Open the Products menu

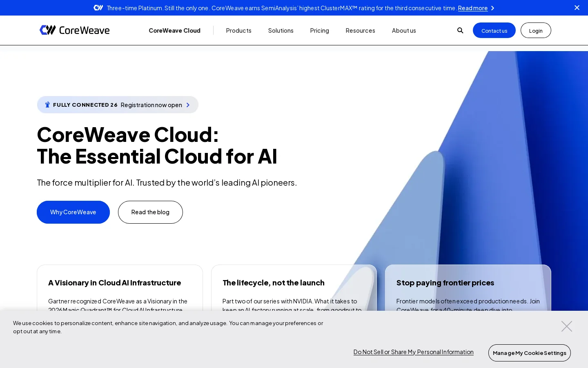pyautogui.click(x=238, y=30)
